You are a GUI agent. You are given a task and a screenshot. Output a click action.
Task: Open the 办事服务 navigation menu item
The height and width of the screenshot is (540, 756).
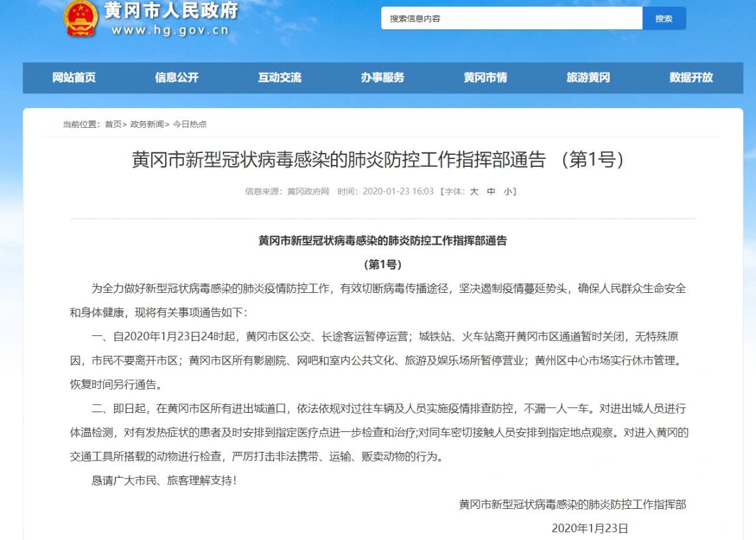point(383,78)
